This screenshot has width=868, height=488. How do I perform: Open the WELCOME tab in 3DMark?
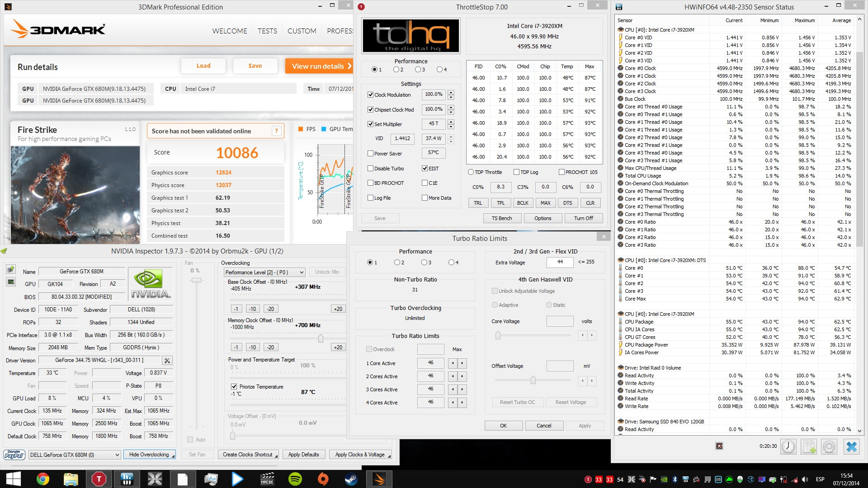pos(230,31)
